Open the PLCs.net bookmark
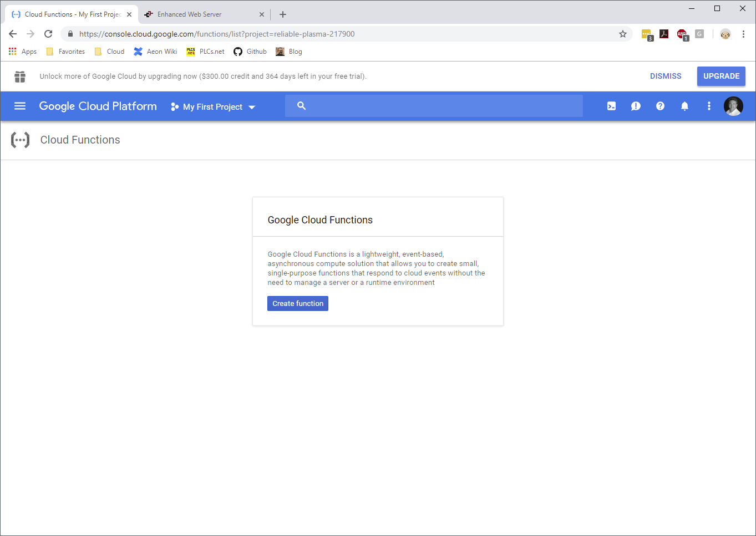The height and width of the screenshot is (536, 756). [x=205, y=52]
